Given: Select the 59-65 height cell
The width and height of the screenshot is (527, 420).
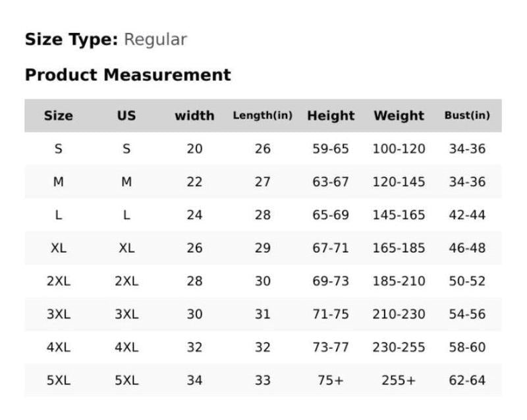Looking at the screenshot, I should 331,149.
